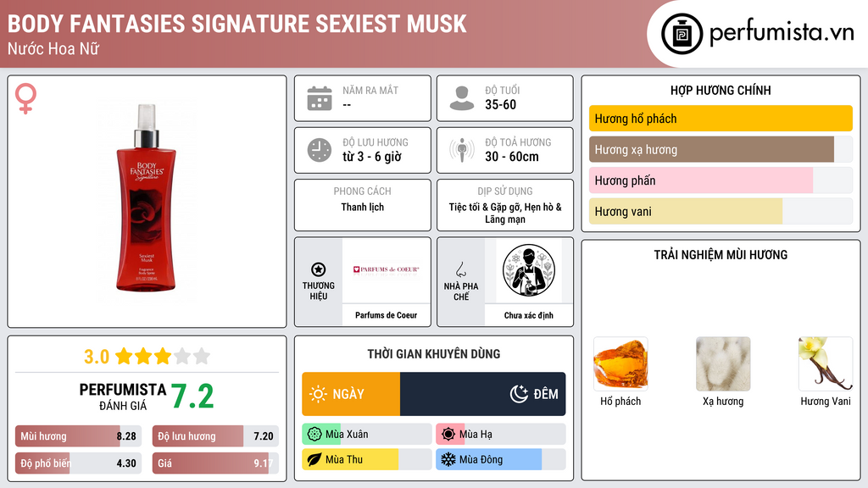
Task: Click the leaf icon for Mùa Thu
Action: point(314,459)
